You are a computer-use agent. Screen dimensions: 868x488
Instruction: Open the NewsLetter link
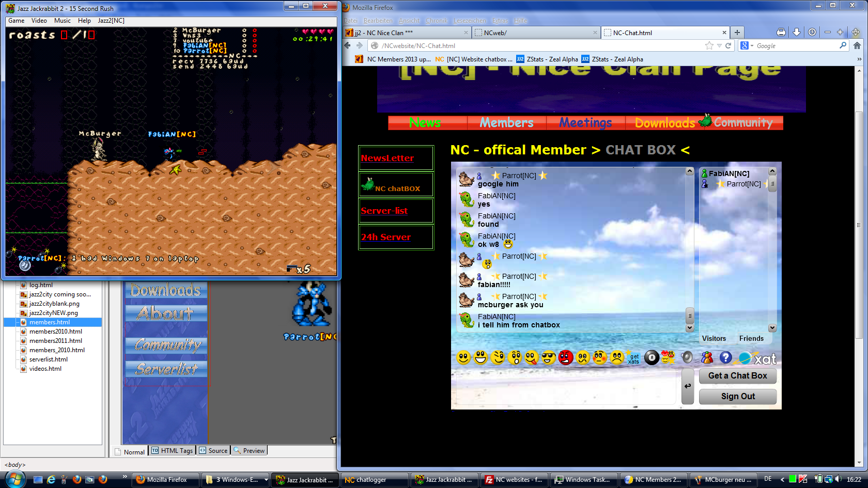387,158
